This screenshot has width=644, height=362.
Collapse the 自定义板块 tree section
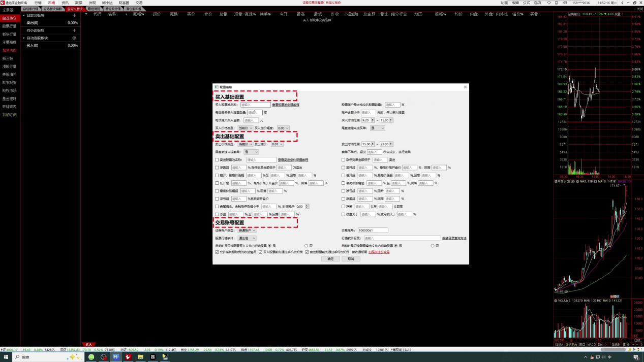pos(23,15)
